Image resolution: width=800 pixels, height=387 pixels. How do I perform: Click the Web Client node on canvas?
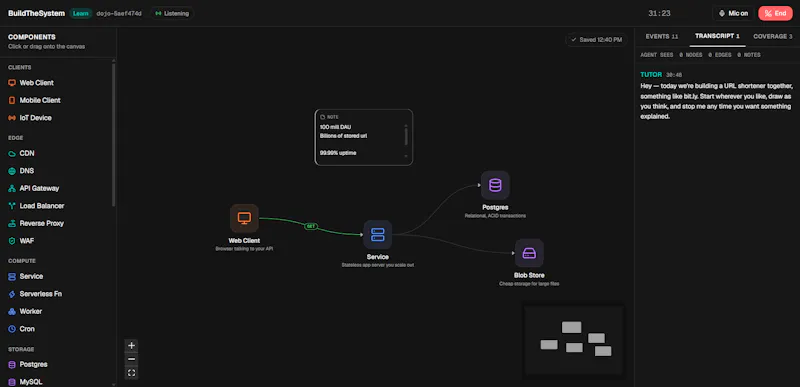(244, 218)
